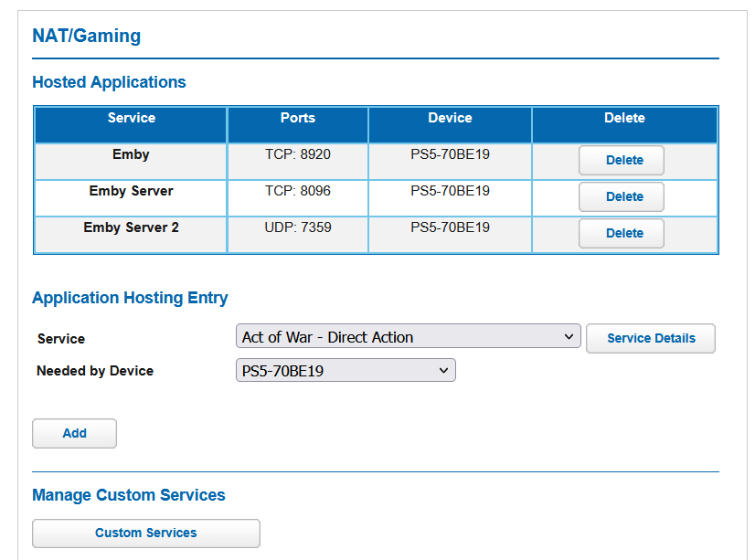Click the Service Details button
Viewport: 755px width, 560px height.
650,338
